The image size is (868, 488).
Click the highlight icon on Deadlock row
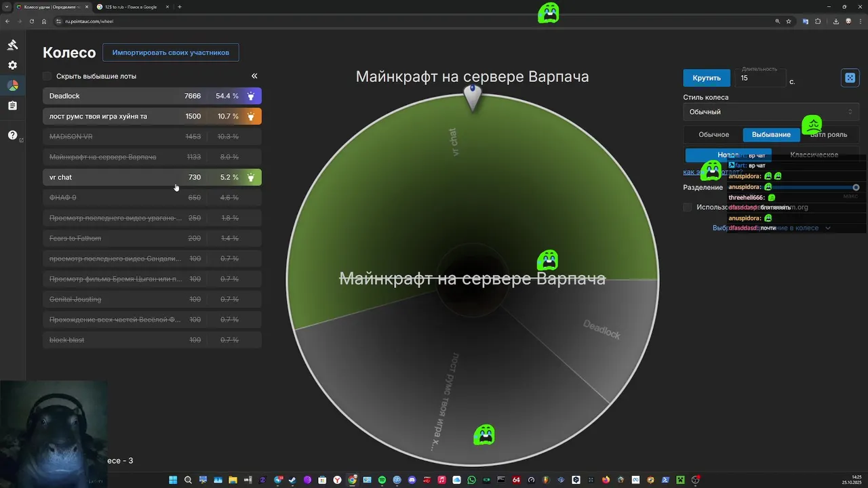[x=251, y=96]
